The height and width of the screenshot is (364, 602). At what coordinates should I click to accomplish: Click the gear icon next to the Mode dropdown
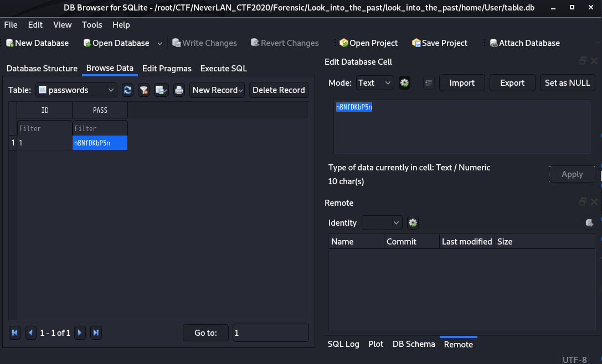[x=404, y=82]
